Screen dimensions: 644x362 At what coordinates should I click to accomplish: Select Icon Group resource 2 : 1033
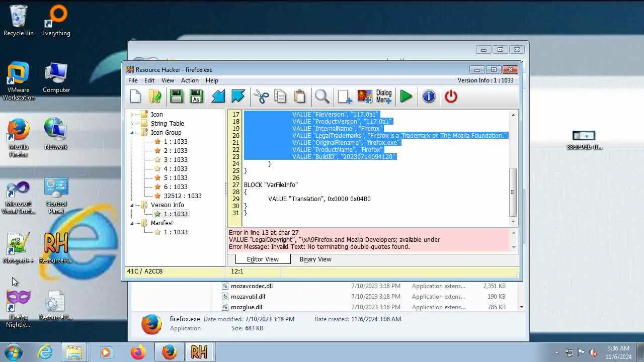[x=175, y=151]
